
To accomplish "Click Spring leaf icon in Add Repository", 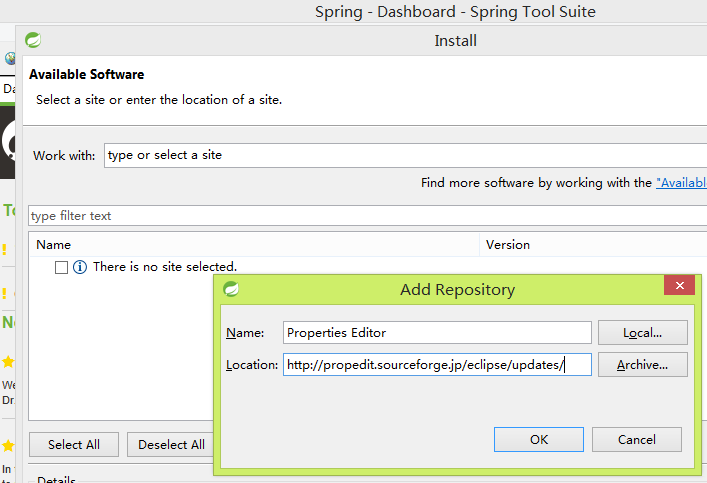I will (x=231, y=289).
